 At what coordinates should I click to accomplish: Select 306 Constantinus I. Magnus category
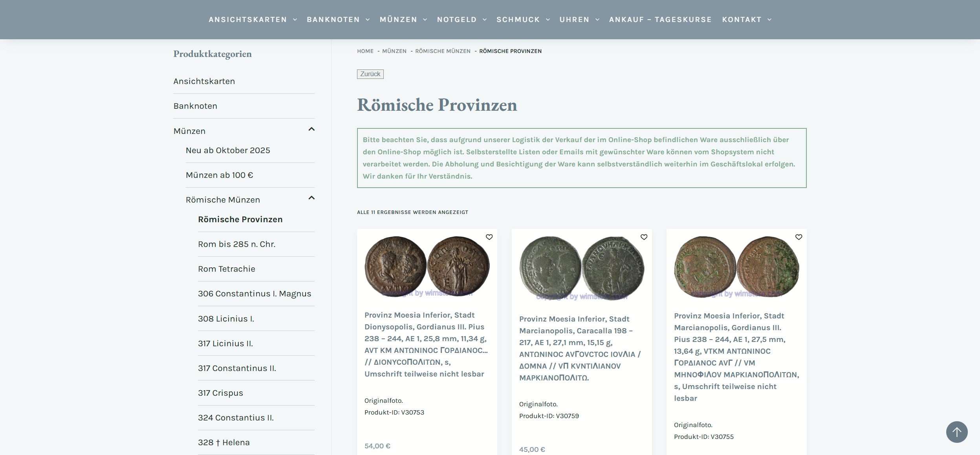coord(254,294)
